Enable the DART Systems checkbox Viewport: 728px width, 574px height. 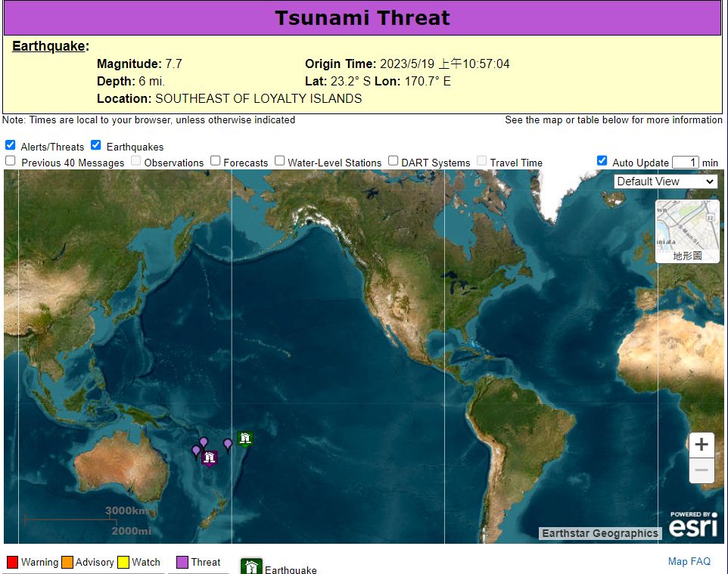(x=394, y=161)
